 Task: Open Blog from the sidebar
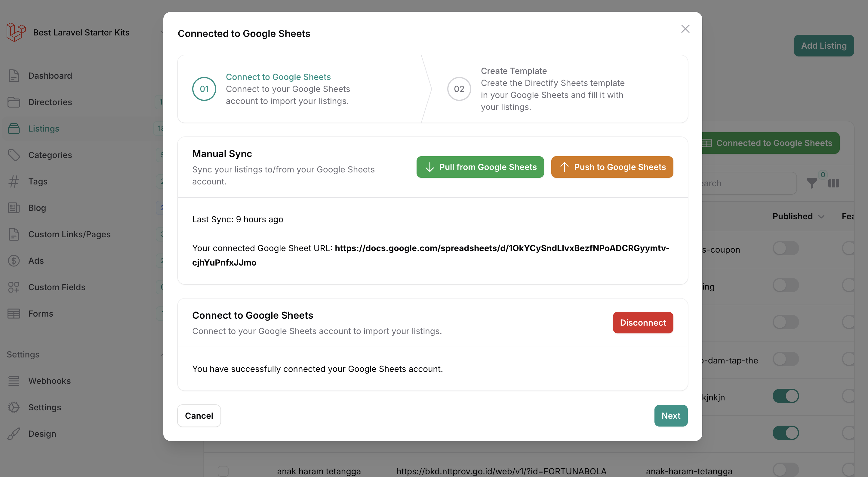tap(37, 208)
